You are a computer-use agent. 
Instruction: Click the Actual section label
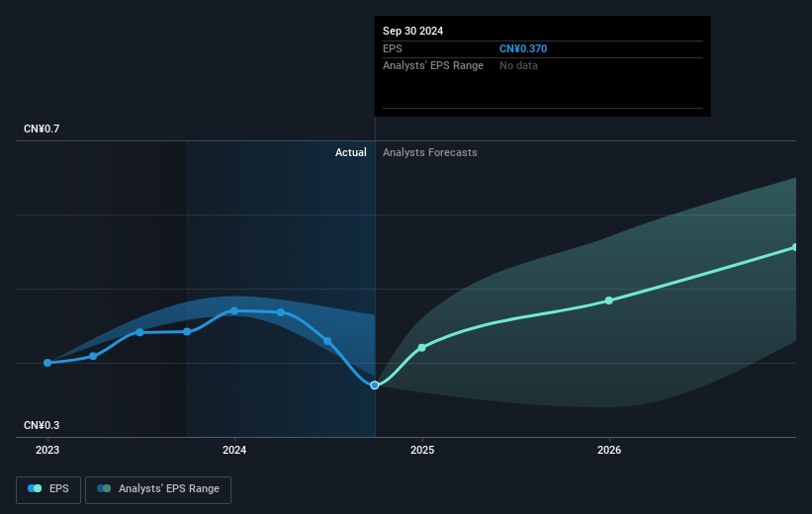tap(350, 152)
